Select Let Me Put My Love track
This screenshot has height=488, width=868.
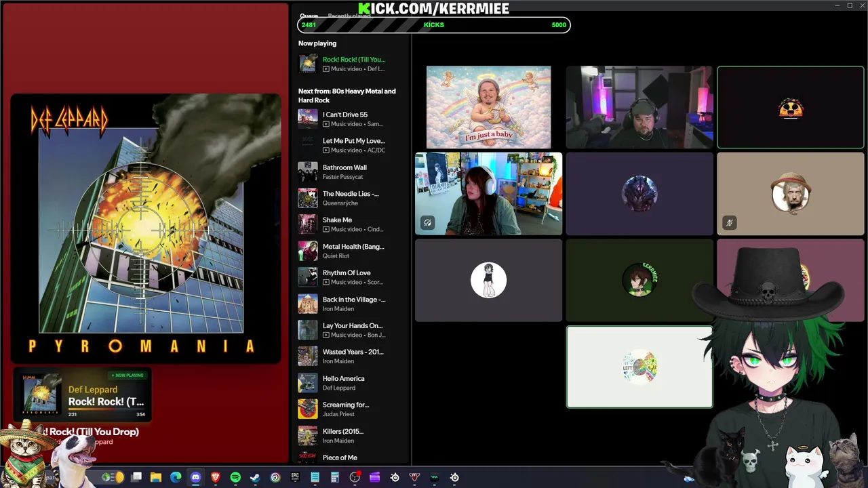[x=352, y=145]
